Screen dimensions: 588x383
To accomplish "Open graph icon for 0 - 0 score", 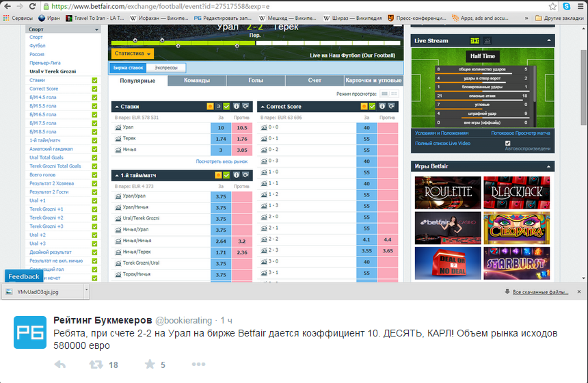I will (264, 127).
